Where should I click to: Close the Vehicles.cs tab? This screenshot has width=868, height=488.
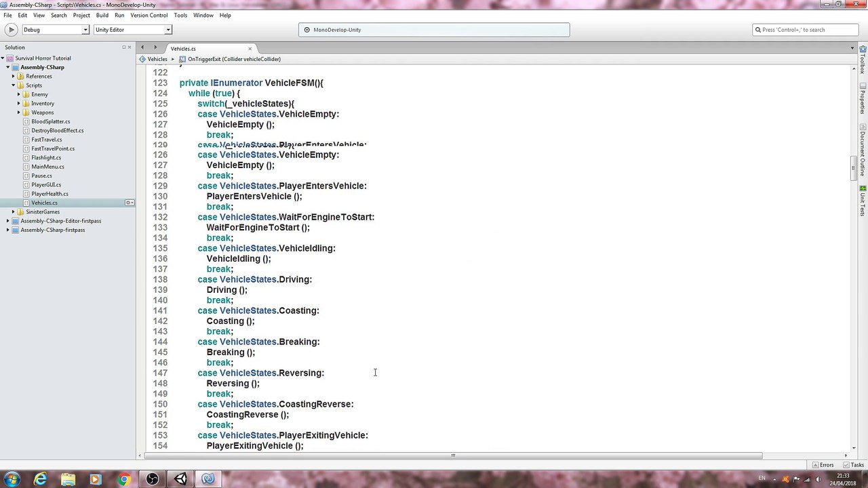click(250, 48)
